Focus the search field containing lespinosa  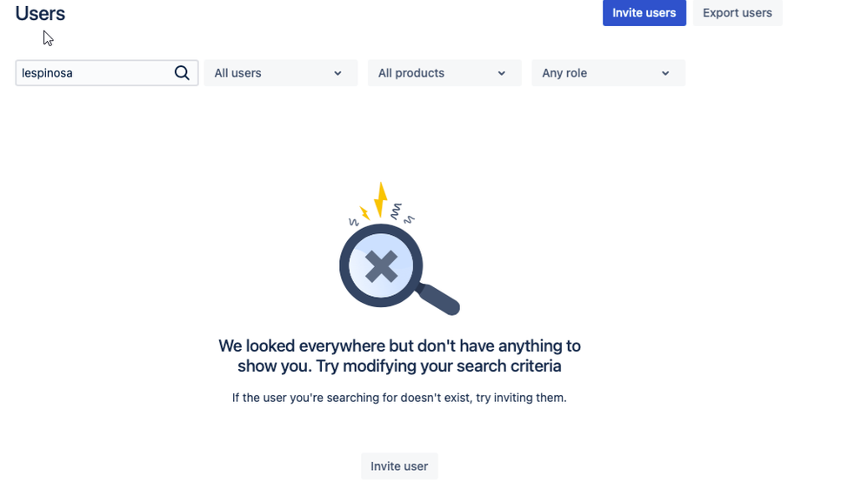(x=106, y=72)
